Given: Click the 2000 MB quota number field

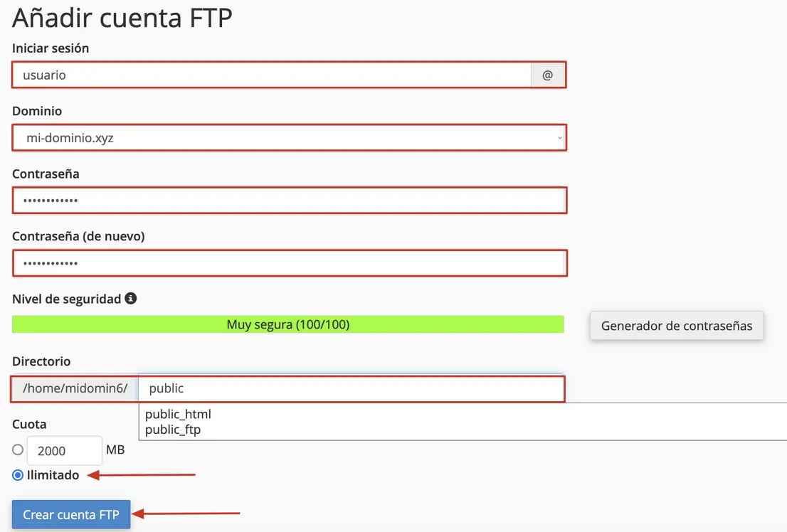Looking at the screenshot, I should [x=64, y=450].
